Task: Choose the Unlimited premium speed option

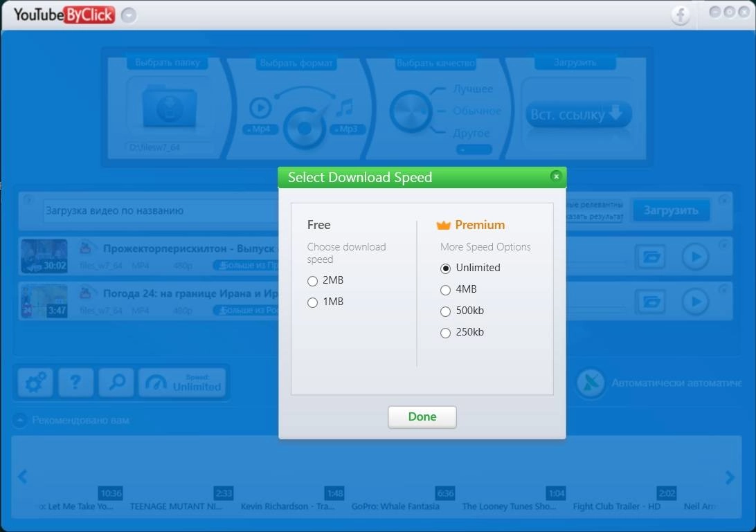Action: click(x=446, y=268)
